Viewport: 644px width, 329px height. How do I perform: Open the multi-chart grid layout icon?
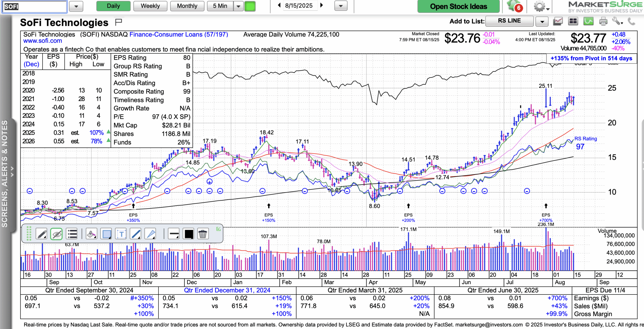pyautogui.click(x=573, y=21)
